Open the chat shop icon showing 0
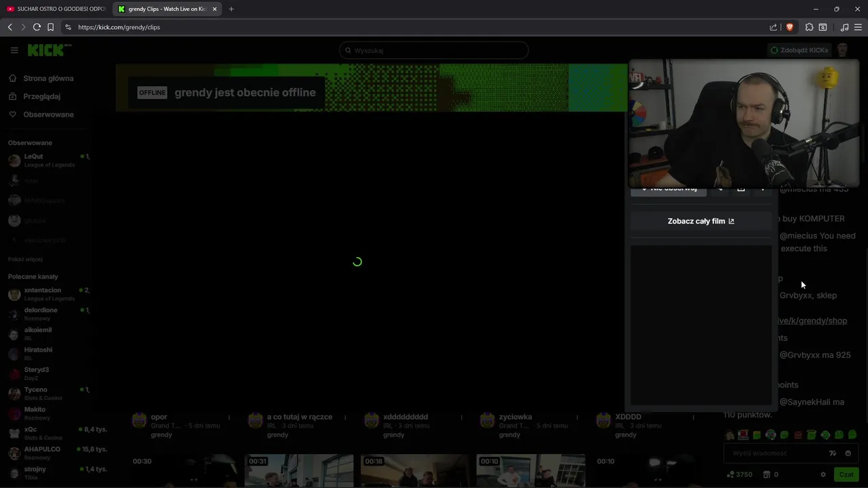The image size is (868, 488). pos(771,474)
